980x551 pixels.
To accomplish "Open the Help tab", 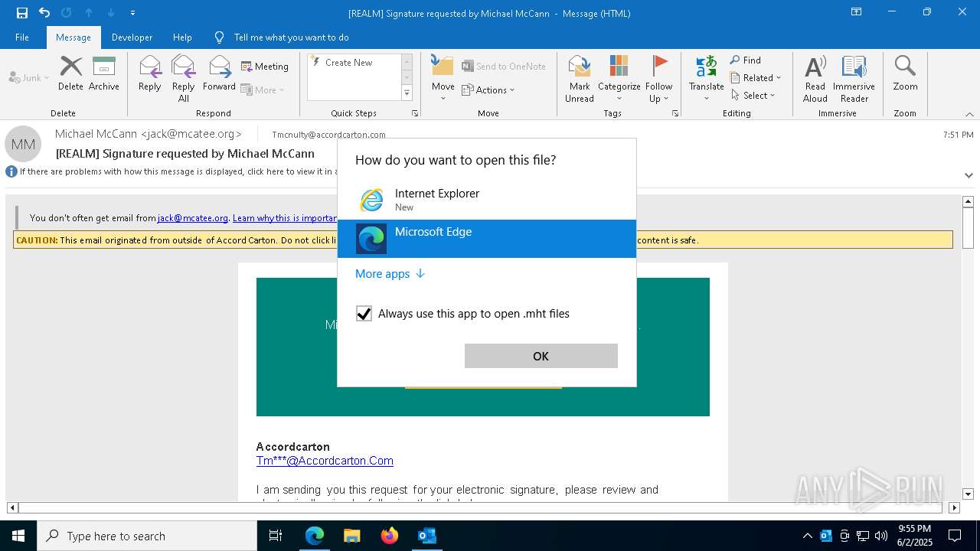I will [x=182, y=37].
